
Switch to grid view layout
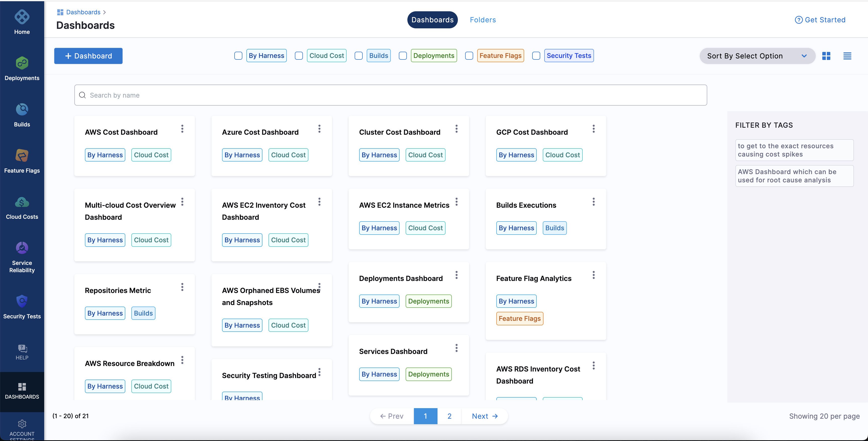point(826,56)
